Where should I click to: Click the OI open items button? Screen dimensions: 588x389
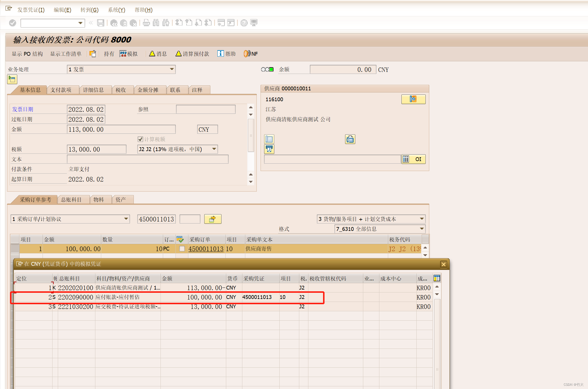coord(413,159)
